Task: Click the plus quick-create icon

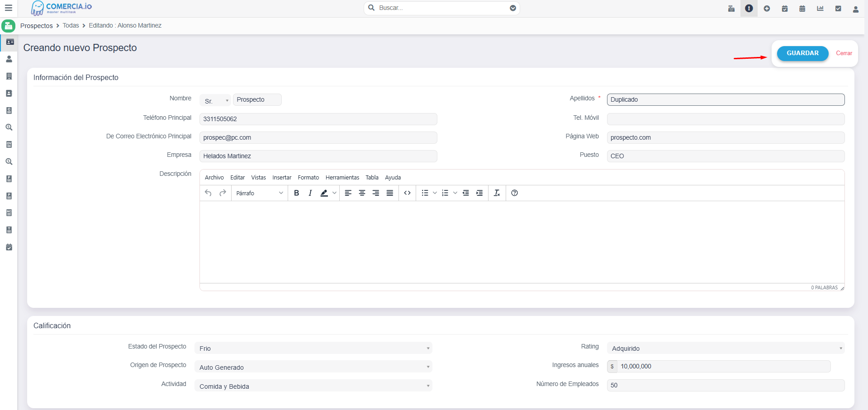Action: (x=767, y=9)
